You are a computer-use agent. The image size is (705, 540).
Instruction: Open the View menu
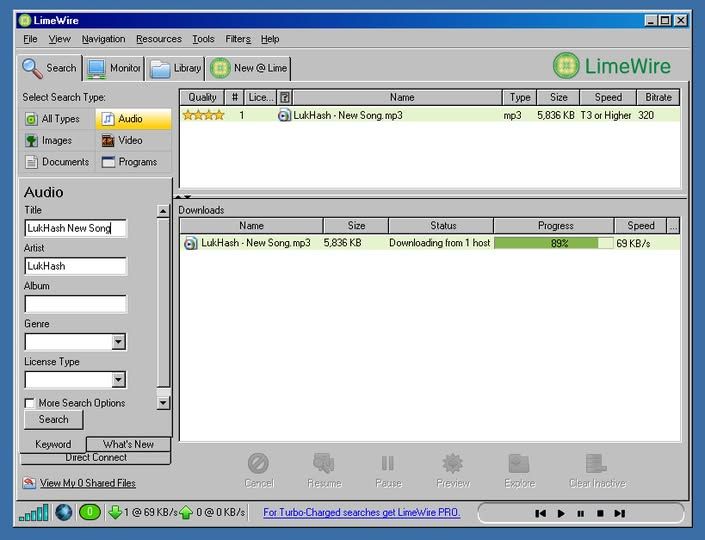click(x=59, y=39)
